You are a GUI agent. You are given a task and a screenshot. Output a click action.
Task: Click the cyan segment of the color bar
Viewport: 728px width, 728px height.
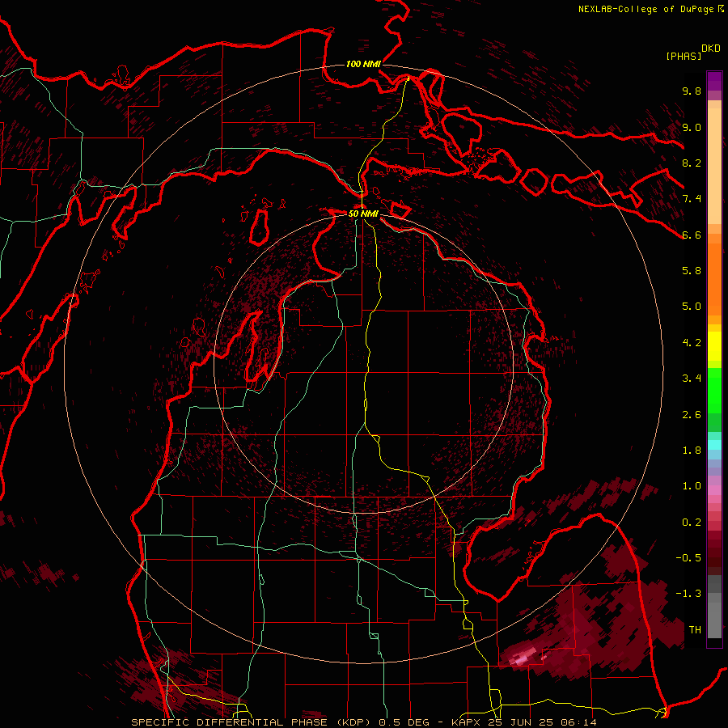[x=714, y=444]
